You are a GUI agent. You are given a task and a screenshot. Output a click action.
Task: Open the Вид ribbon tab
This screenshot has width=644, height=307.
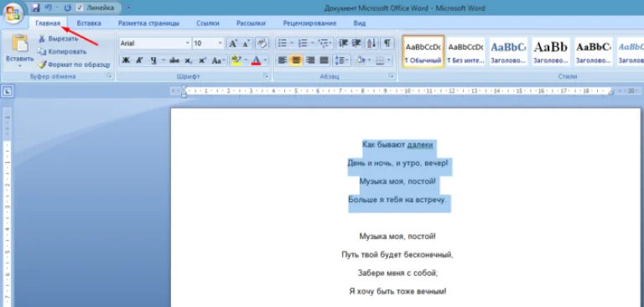(360, 23)
